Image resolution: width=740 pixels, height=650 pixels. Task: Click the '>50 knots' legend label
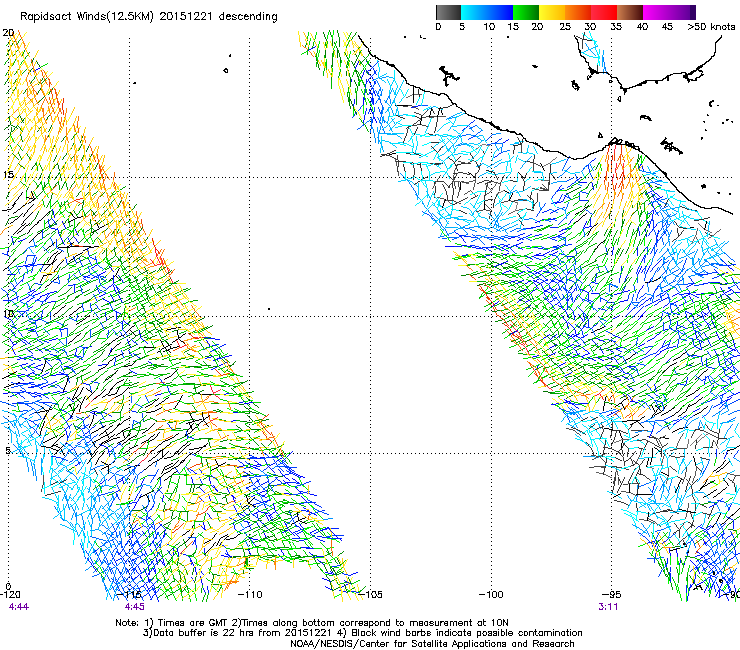[x=711, y=27]
